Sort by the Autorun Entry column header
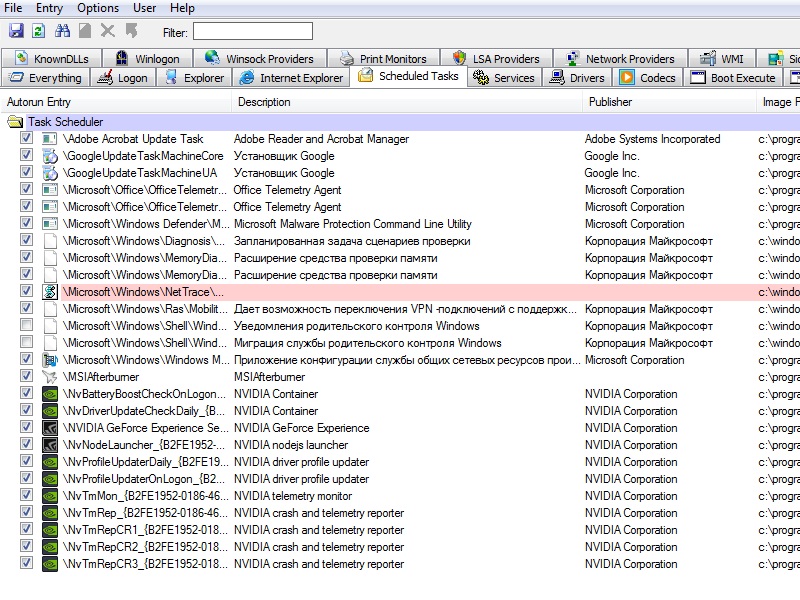 tap(116, 102)
